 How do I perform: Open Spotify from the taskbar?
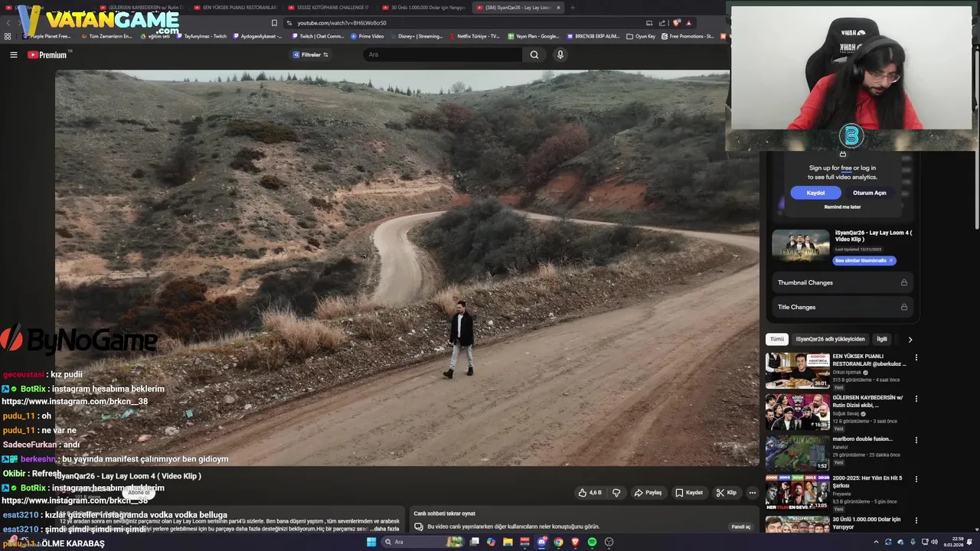[x=592, y=542]
